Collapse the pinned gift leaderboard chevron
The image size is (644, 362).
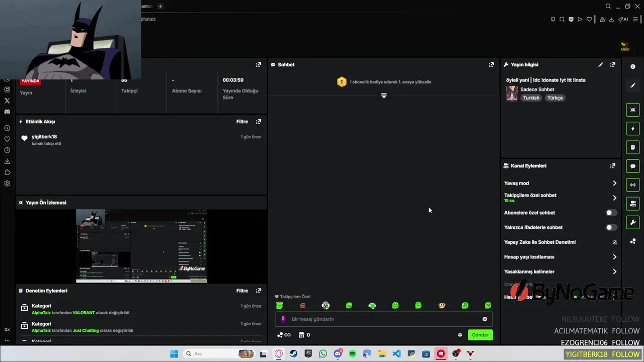[x=384, y=96]
